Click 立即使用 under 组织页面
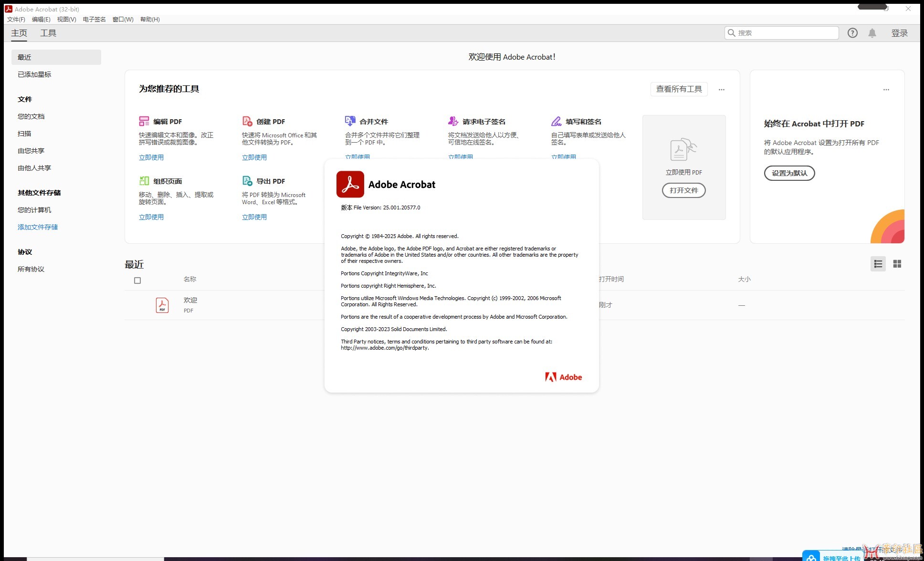This screenshot has height=561, width=924. 151,217
